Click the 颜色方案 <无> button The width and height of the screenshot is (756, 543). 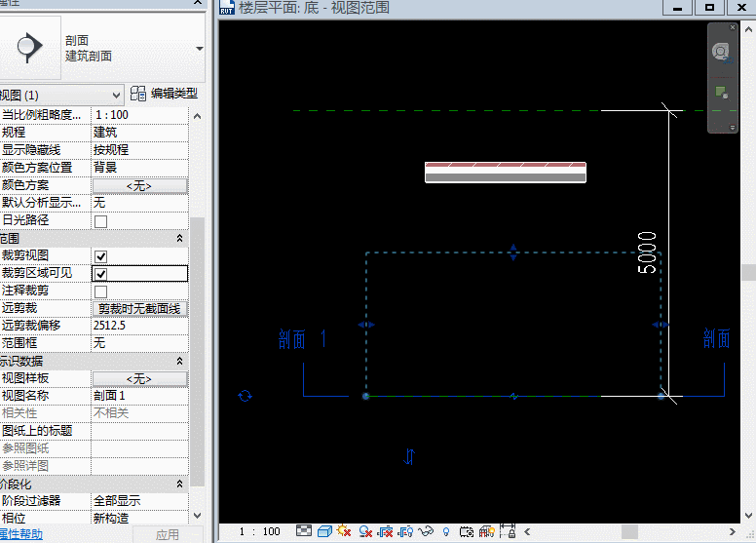pyautogui.click(x=140, y=186)
